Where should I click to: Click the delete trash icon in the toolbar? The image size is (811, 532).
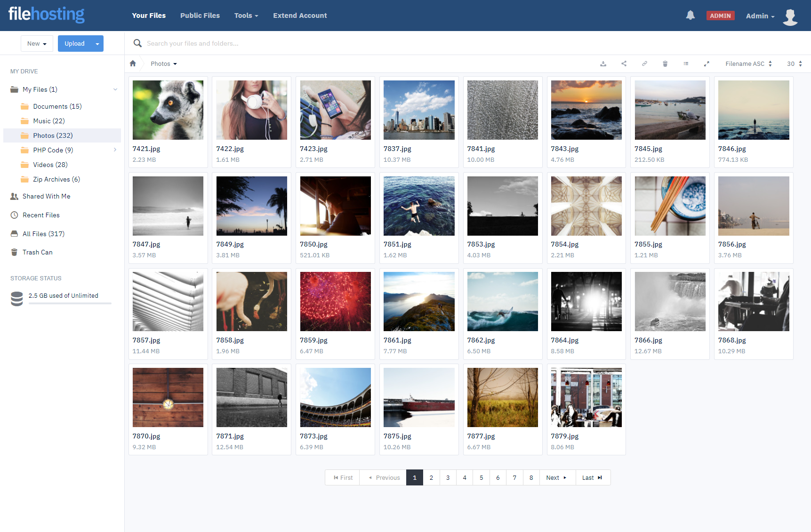point(665,64)
